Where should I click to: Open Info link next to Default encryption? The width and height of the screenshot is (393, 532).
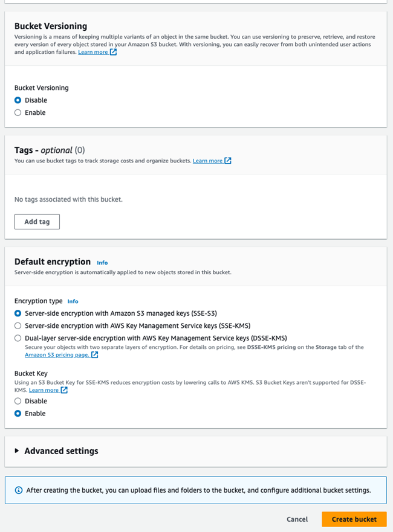[x=102, y=263]
